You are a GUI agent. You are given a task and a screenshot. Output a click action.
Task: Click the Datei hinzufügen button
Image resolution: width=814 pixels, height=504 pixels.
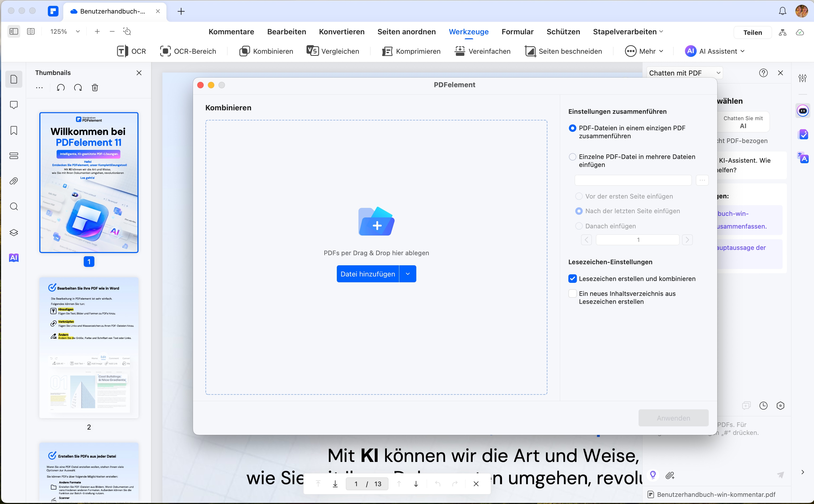click(x=368, y=274)
